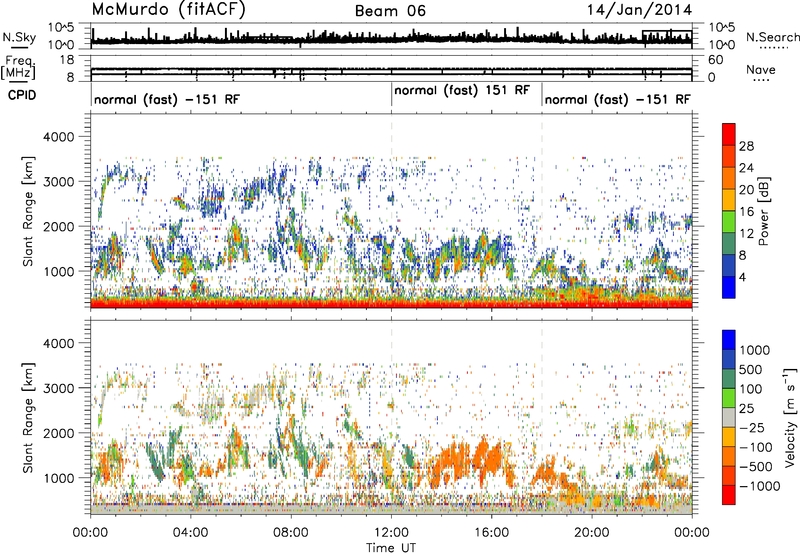Click the Slant Range label of velocity panel

[29, 418]
